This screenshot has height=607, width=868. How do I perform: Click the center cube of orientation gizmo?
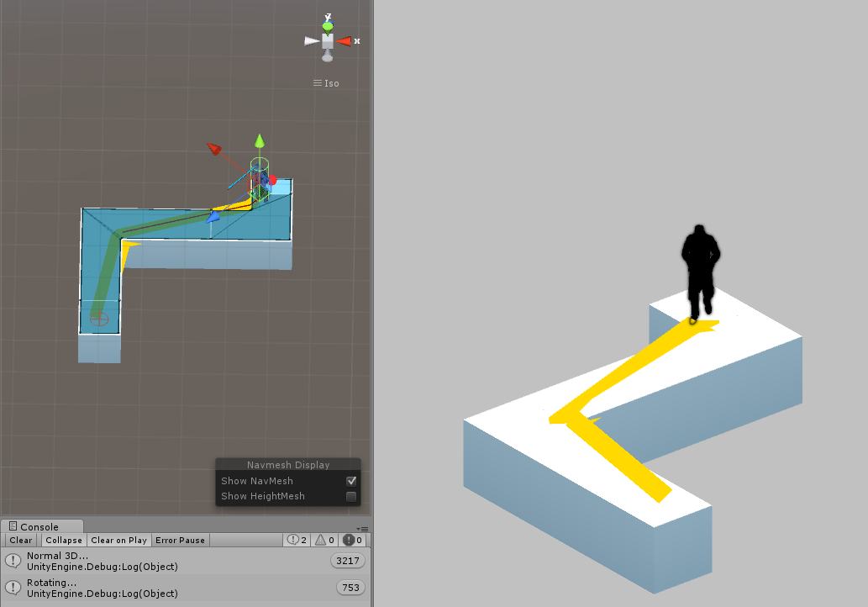pyautogui.click(x=327, y=40)
